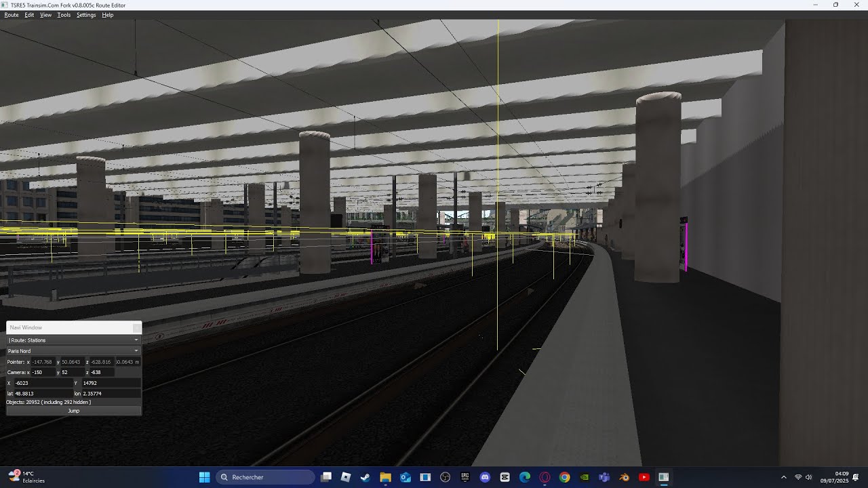Open YouTube app from the taskbar

tap(644, 477)
